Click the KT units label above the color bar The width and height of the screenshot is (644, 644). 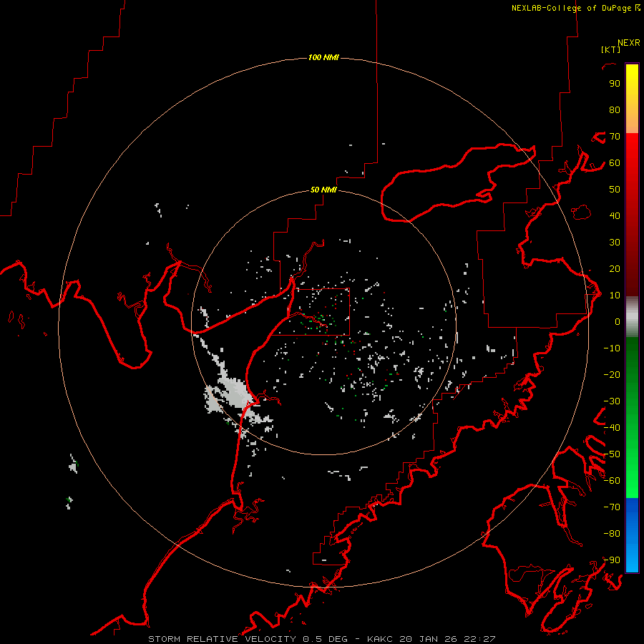[610, 49]
